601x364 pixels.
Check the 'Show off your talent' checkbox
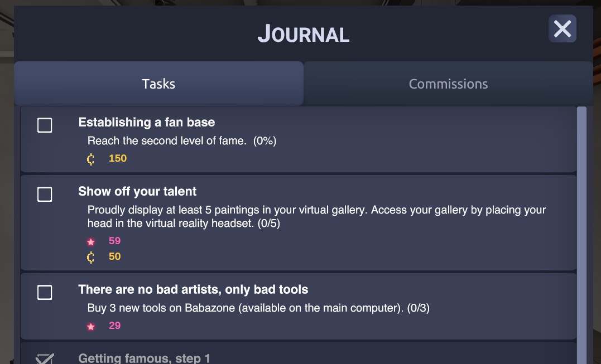click(45, 195)
